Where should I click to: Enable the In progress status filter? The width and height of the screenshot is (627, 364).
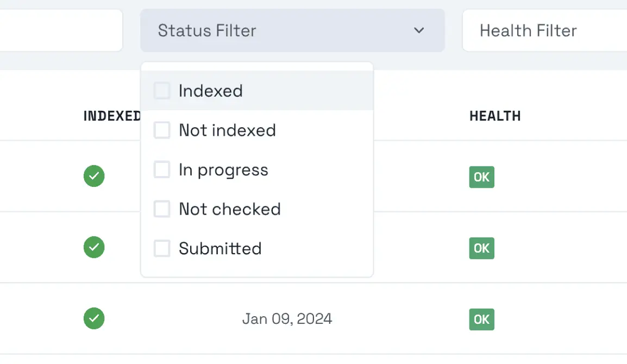pos(161,170)
